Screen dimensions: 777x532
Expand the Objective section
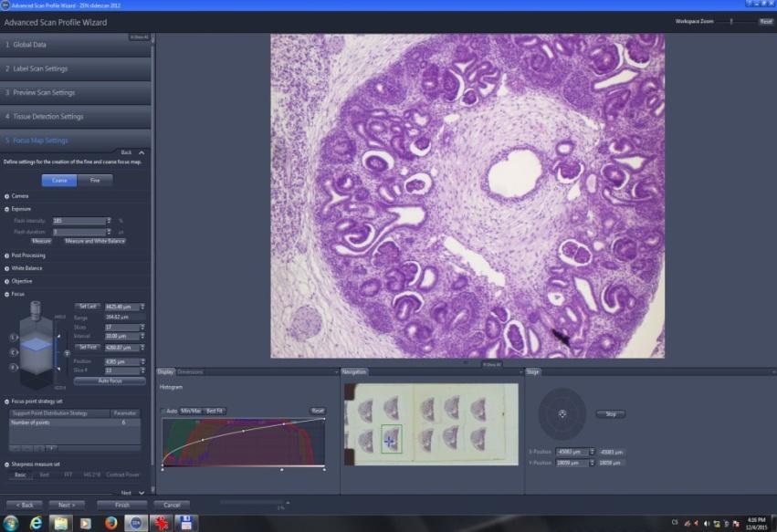[x=7, y=281]
